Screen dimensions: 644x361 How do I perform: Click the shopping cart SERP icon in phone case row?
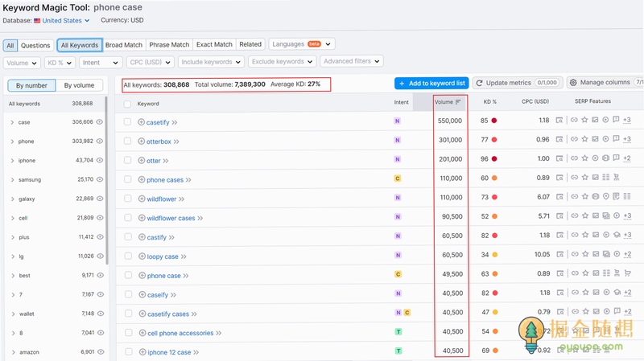coord(627,273)
